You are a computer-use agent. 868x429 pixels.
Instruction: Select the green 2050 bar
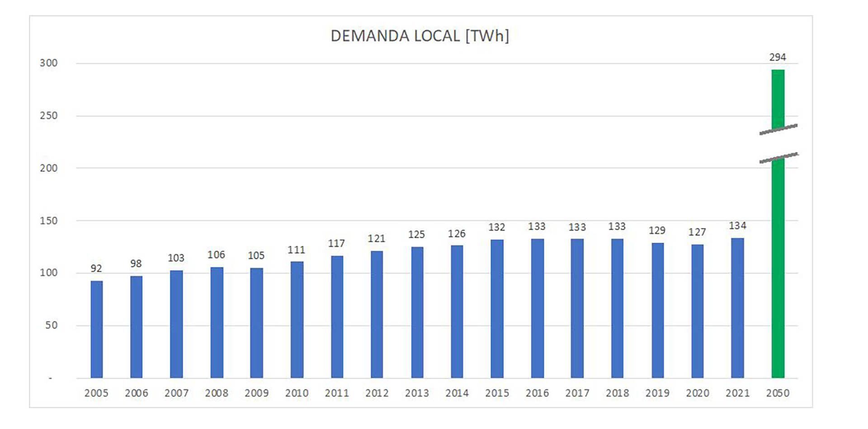click(778, 271)
